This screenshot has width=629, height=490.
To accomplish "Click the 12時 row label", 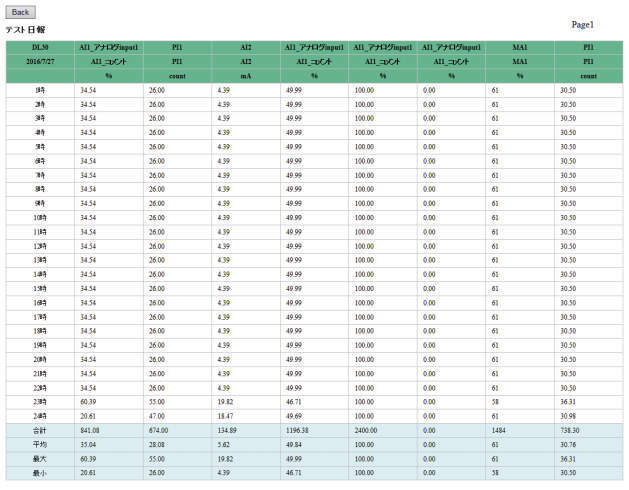I will click(x=40, y=245).
